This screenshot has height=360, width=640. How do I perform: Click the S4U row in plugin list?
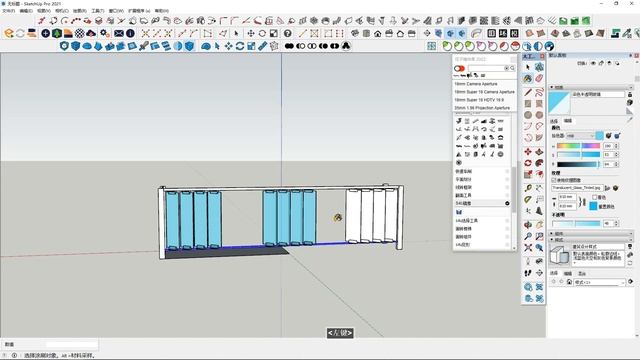482,203
